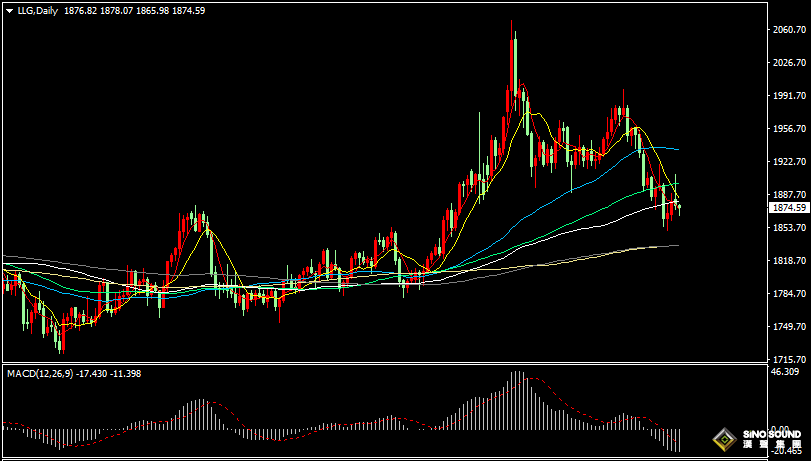This screenshot has width=811, height=461.
Task: Click the 1853.70 price axis label
Action: pos(789,228)
